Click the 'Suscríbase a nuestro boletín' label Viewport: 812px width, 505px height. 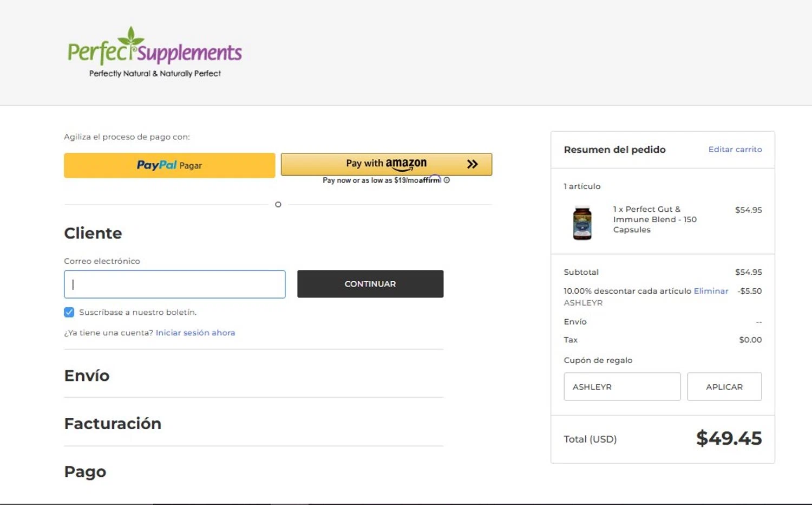137,312
